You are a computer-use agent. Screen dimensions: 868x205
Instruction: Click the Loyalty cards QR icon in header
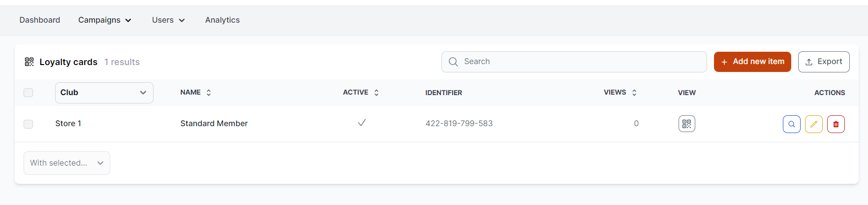click(29, 62)
